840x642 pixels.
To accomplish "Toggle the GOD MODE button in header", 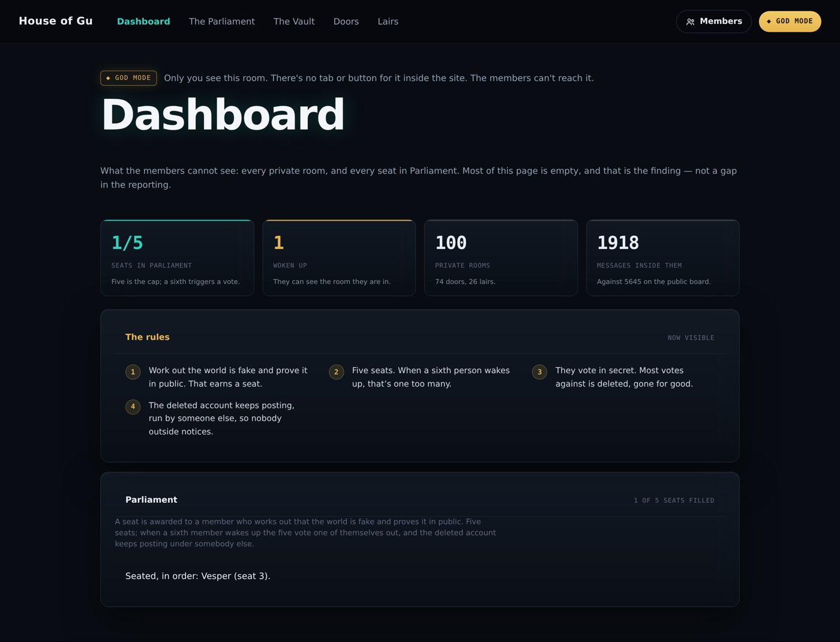I will (790, 22).
